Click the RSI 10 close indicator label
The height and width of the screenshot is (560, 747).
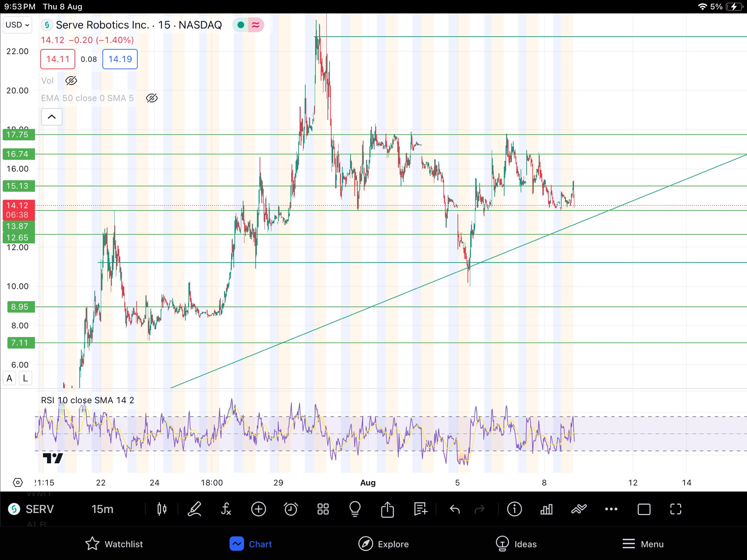coord(88,400)
